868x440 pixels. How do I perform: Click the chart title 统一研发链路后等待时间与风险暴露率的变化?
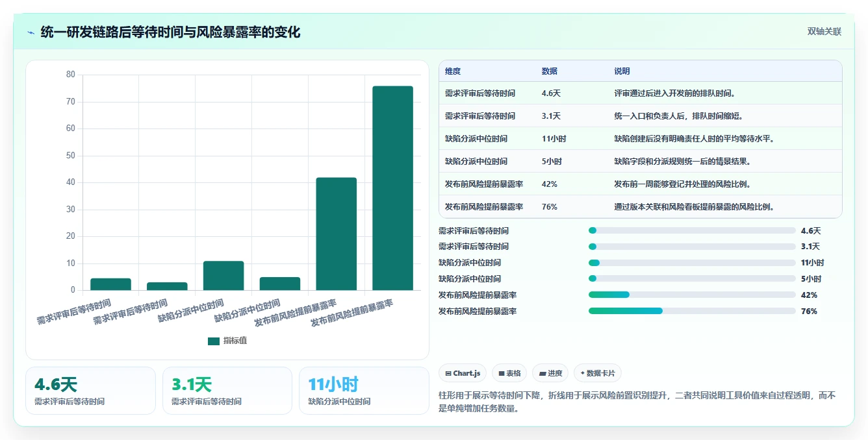tap(170, 32)
